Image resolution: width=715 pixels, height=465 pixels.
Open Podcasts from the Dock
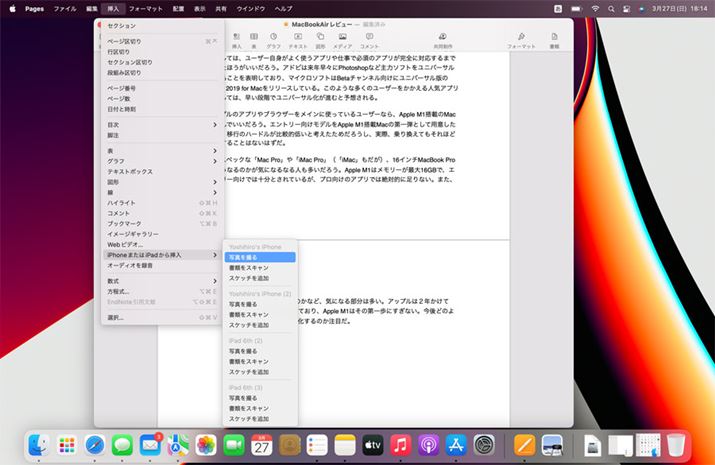428,445
